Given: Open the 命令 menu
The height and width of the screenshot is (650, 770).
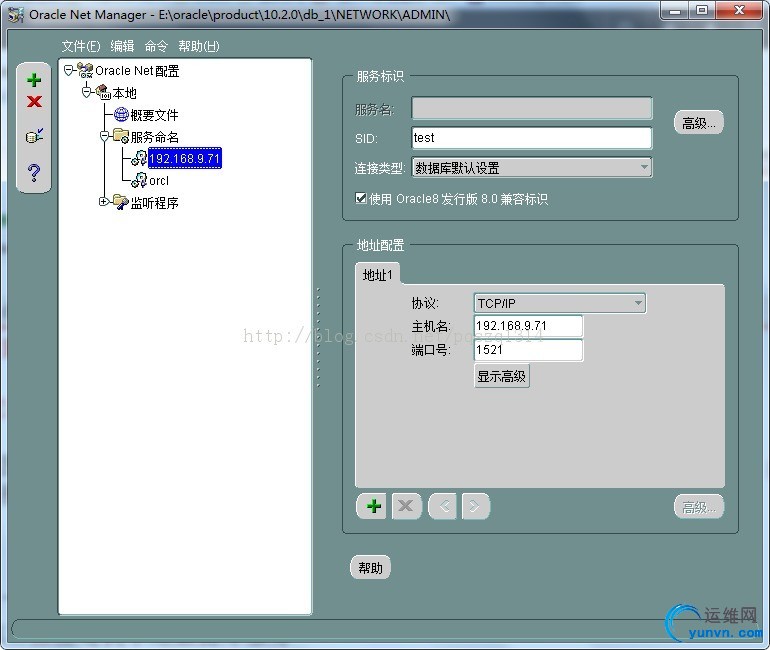Looking at the screenshot, I should coord(156,46).
